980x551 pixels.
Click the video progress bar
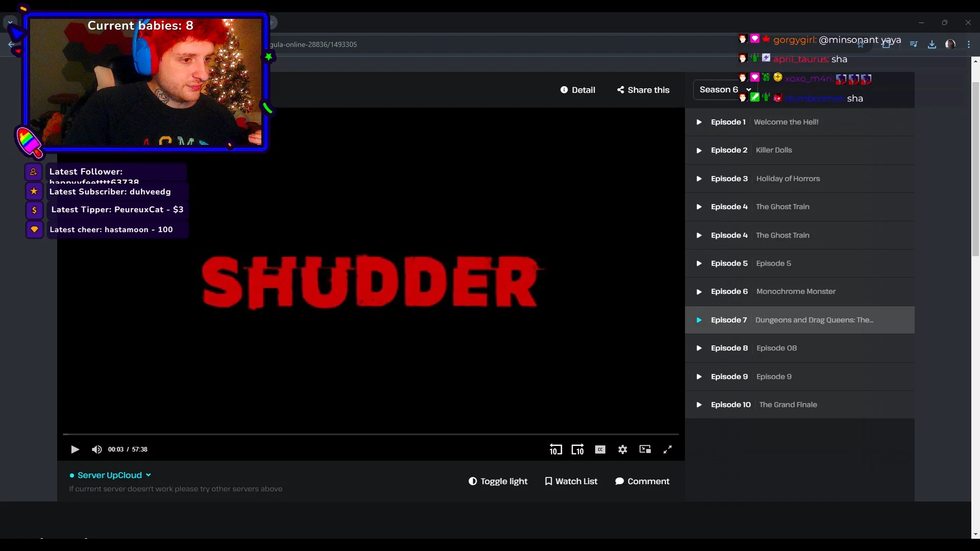[x=371, y=434]
